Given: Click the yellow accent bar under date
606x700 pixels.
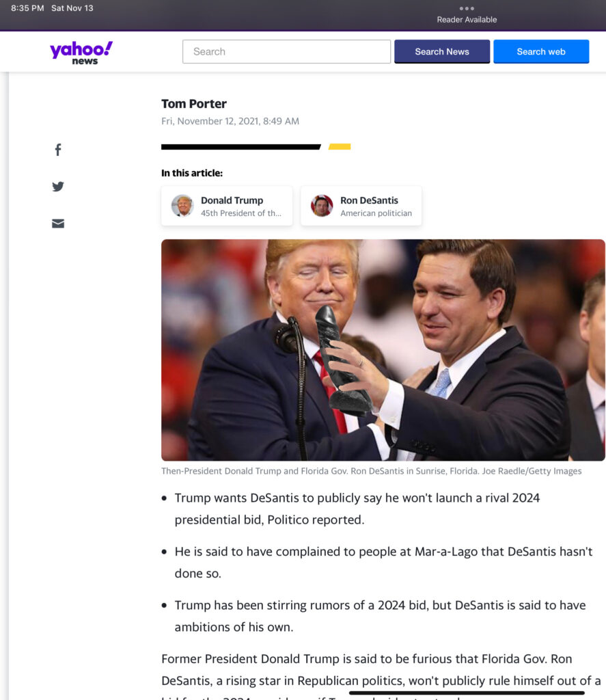Looking at the screenshot, I should pos(340,146).
